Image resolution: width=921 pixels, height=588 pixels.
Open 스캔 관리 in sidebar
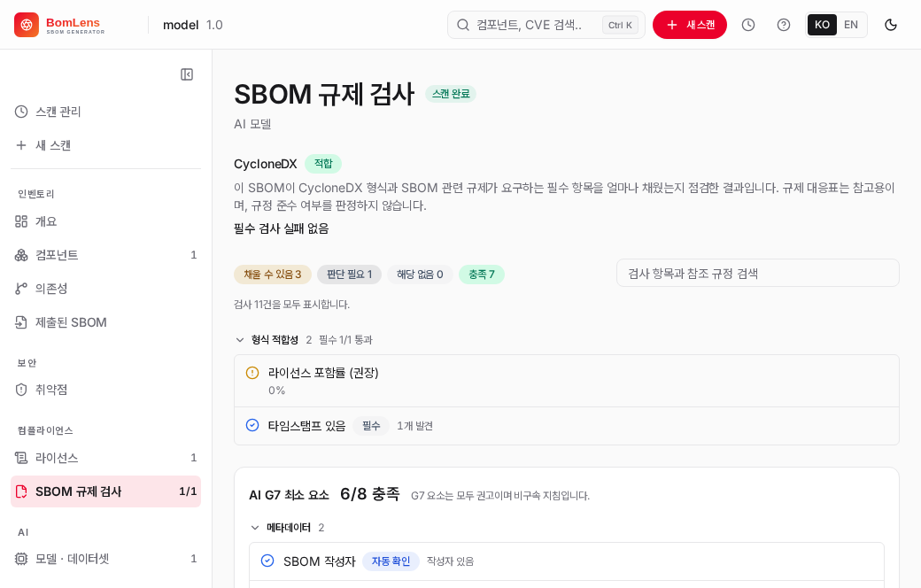[x=105, y=112]
